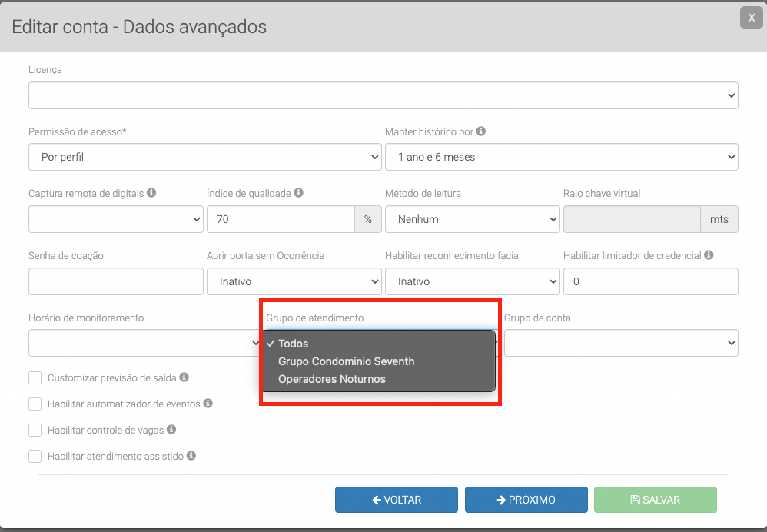Click info icon for Habilitar atendimento assistido
The width and height of the screenshot is (767, 532).
pos(191,456)
